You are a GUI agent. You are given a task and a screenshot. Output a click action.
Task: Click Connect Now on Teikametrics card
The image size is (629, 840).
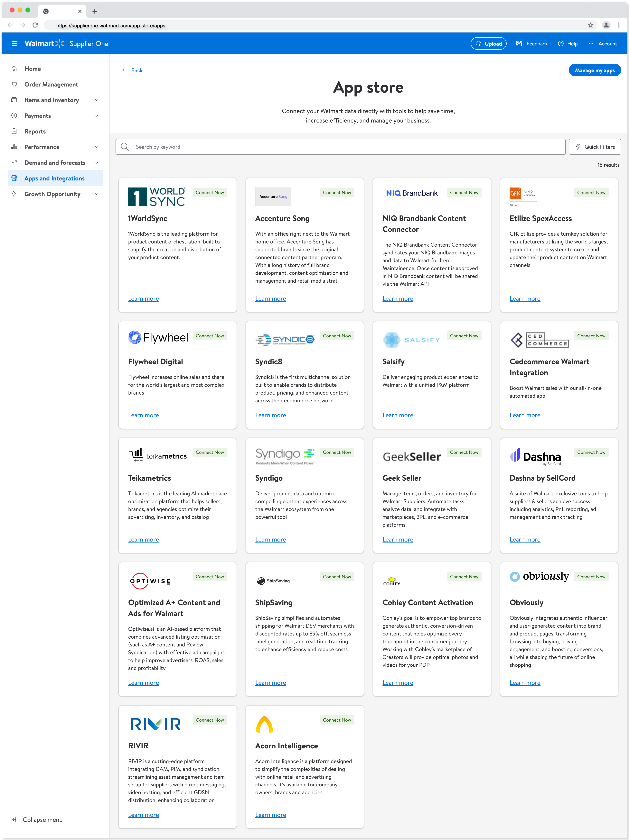tap(210, 452)
